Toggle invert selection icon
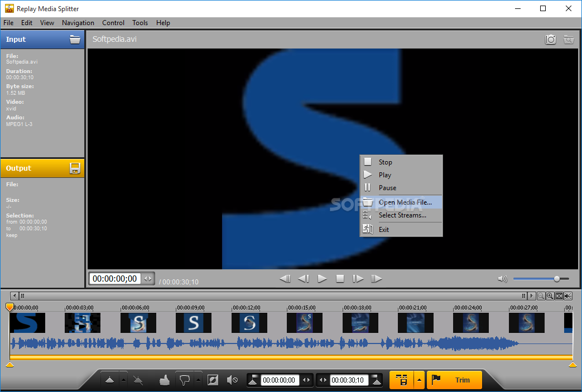Image resolution: width=582 pixels, height=392 pixels. tap(213, 380)
